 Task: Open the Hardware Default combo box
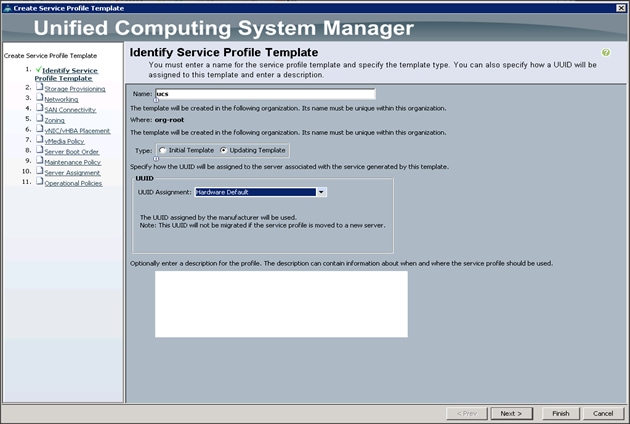pos(260,192)
